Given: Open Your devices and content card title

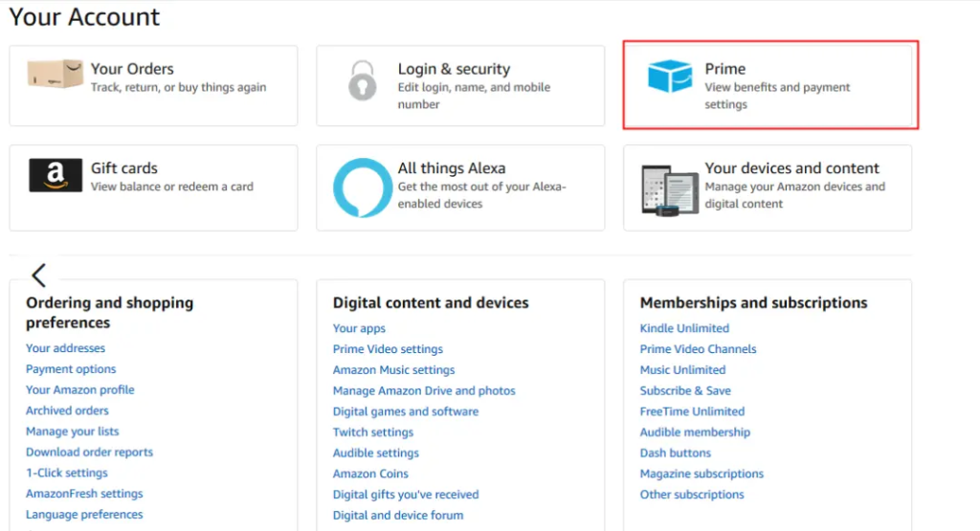Looking at the screenshot, I should 791,168.
